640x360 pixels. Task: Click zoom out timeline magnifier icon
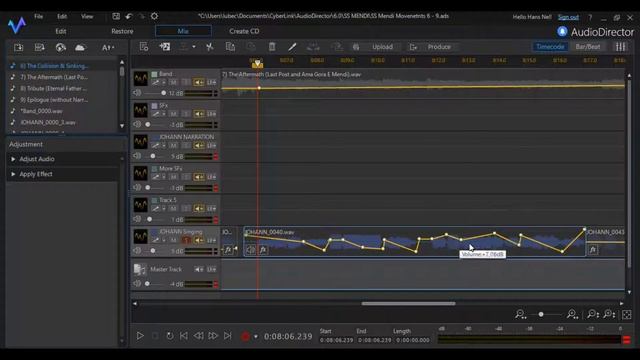(x=520, y=314)
